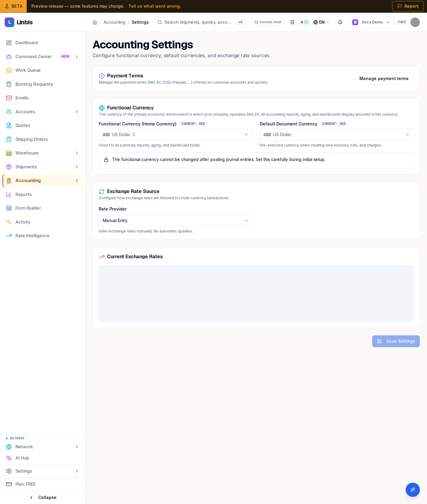Click the NEW badge beside Command Center
427x504 pixels.
click(65, 57)
